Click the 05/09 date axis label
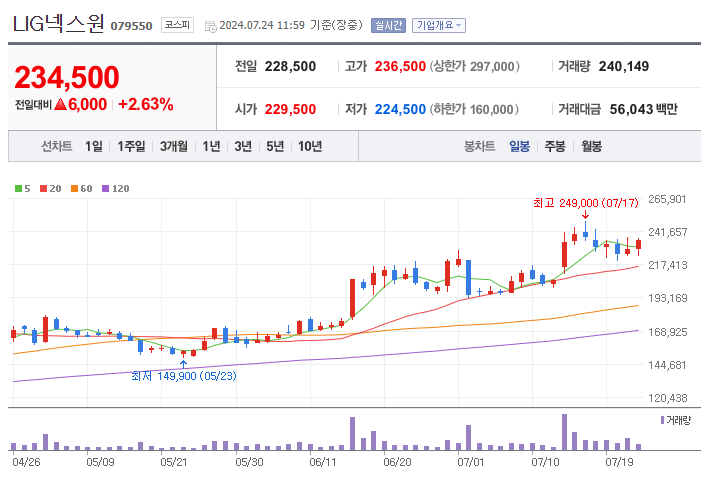The image size is (701, 478). pos(100,462)
